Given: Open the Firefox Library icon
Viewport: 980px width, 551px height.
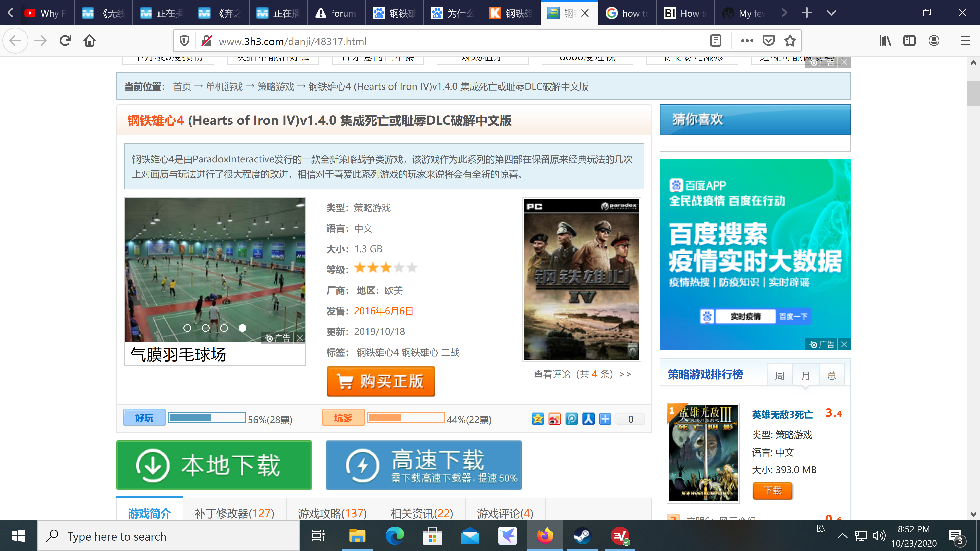Looking at the screenshot, I should point(885,41).
